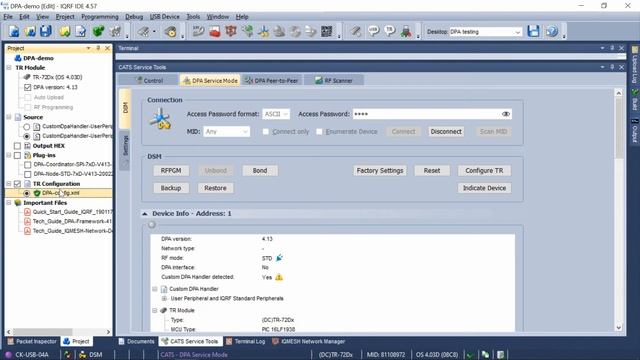Click the green check status bar icon
Image resolution: width=640 pixels, height=360 pixels.
pyautogui.click(x=470, y=354)
